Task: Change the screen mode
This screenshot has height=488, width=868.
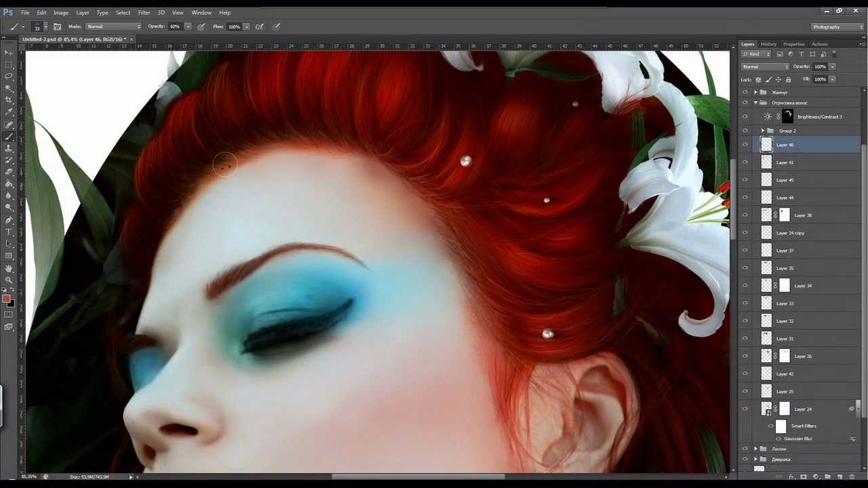Action: 9,327
